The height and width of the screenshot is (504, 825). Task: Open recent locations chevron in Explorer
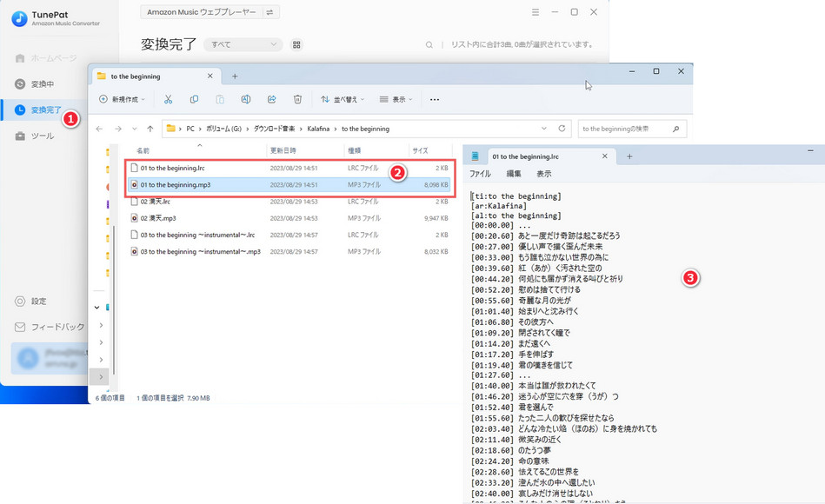(x=135, y=129)
